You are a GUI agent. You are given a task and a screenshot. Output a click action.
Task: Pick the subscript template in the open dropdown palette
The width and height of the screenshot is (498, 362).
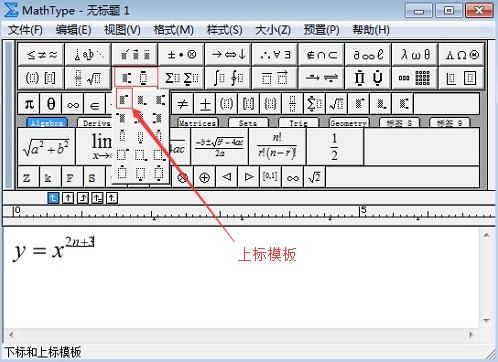[142, 99]
